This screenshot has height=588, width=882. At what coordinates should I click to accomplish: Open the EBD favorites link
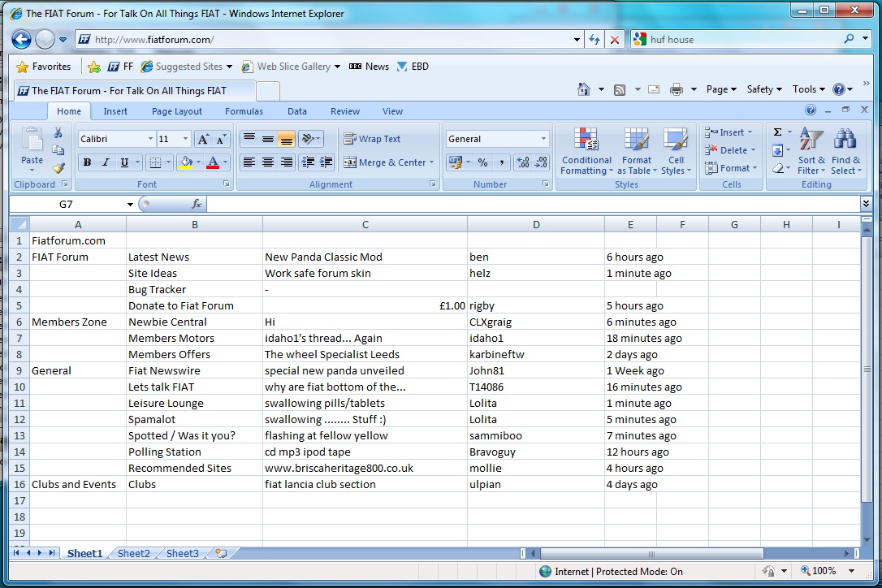[413, 67]
